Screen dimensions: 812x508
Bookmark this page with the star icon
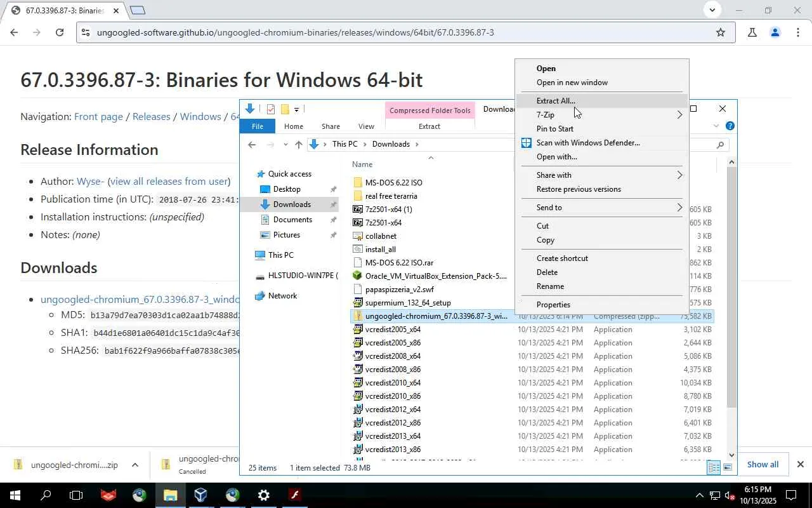[721, 32]
